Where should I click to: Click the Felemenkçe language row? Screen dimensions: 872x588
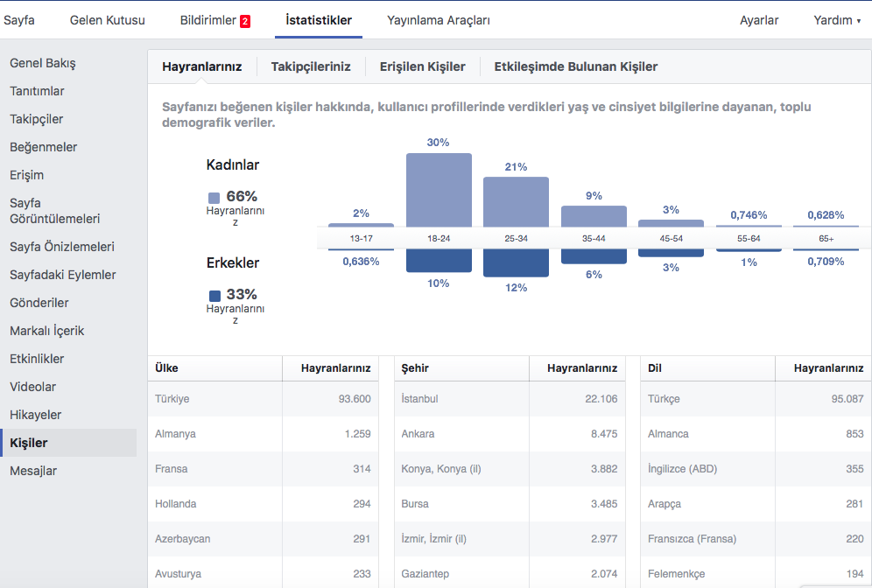tap(756, 572)
